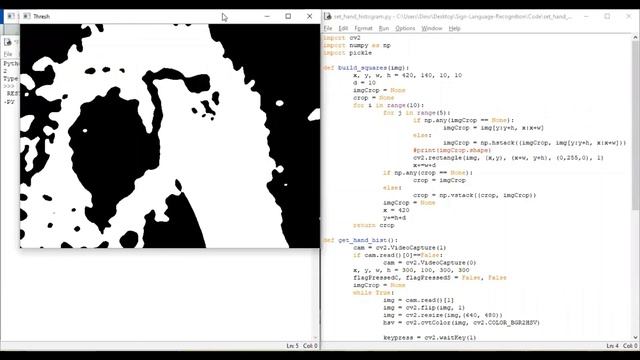Close the set_hand_histogram.py editor window
640x360 pixels.
629,16
